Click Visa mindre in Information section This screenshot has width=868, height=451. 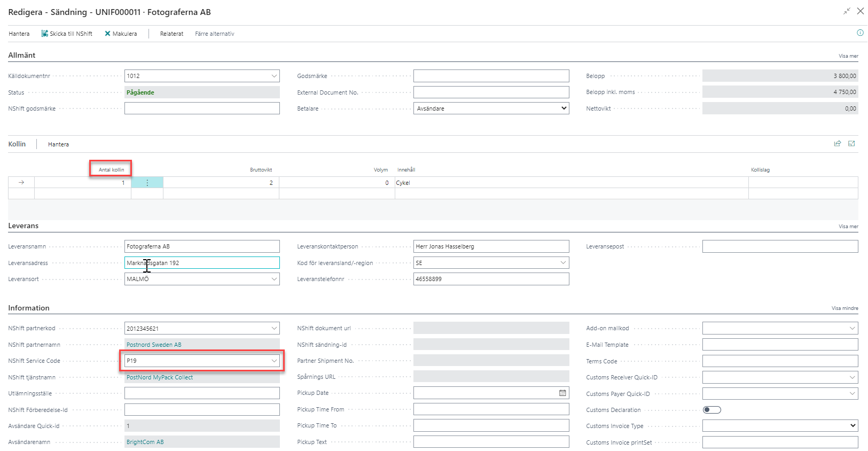(x=844, y=308)
